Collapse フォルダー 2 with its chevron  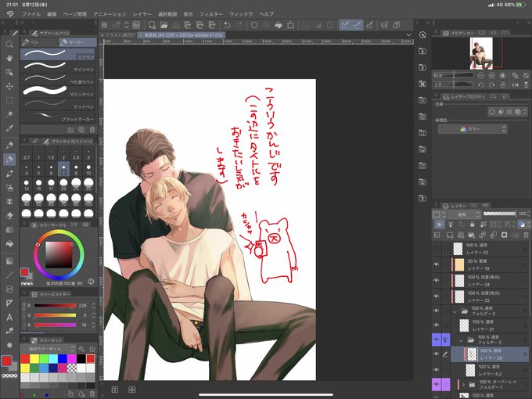point(461,340)
